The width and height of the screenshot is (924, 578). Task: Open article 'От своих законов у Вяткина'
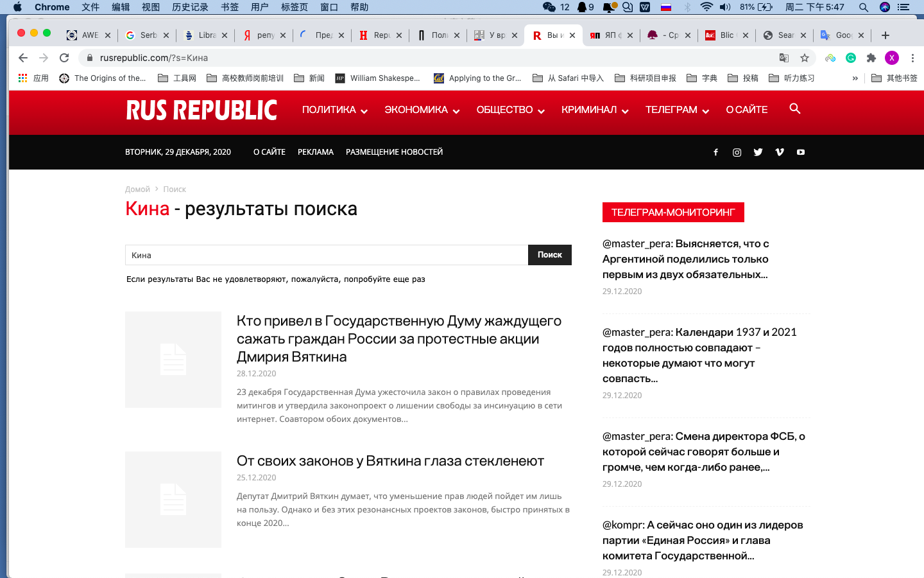(390, 461)
